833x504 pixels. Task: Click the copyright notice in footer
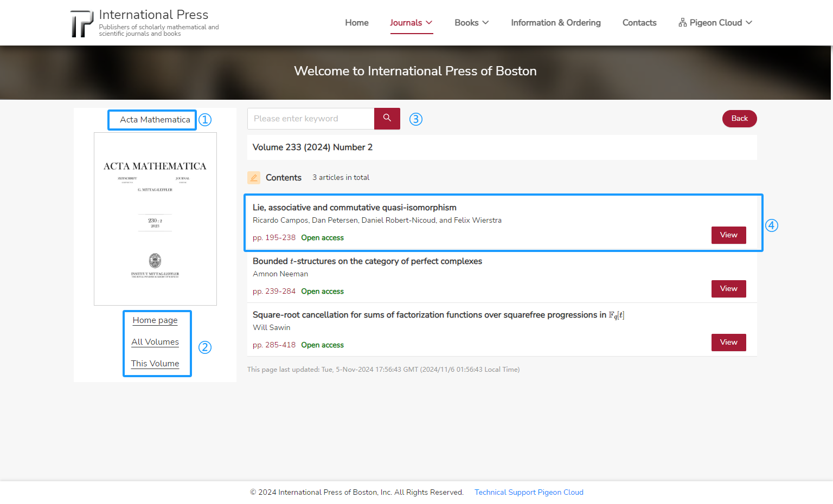point(357,492)
